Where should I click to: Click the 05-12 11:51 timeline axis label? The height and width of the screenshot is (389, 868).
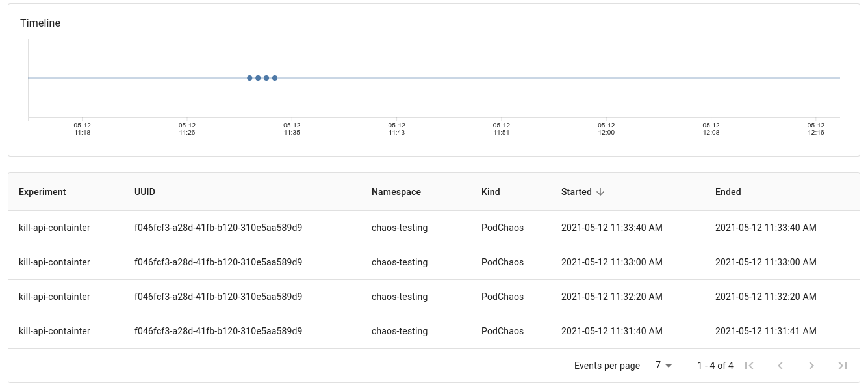pos(502,129)
